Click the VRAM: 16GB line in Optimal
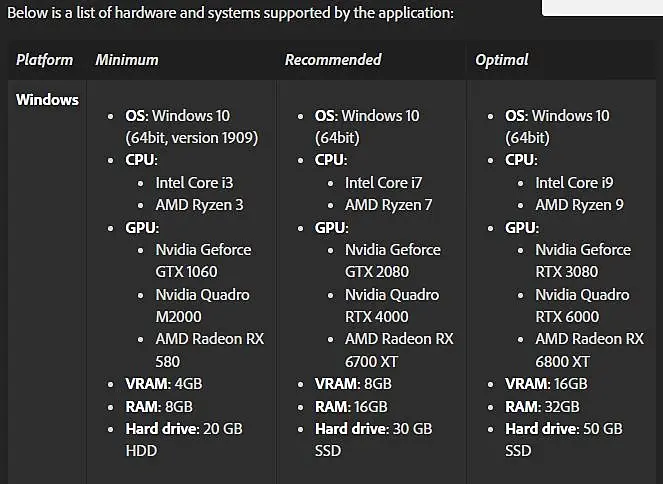Image resolution: width=663 pixels, height=484 pixels. tap(546, 384)
